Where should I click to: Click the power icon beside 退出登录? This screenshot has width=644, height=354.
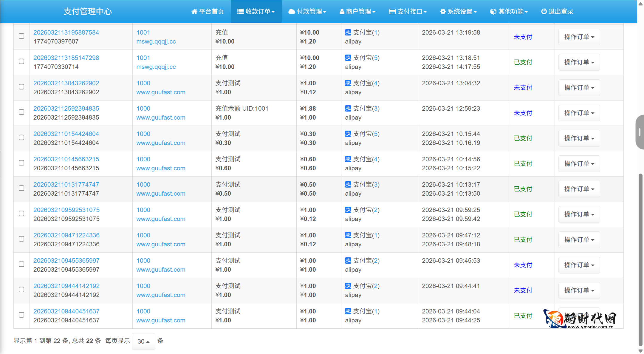click(x=544, y=12)
